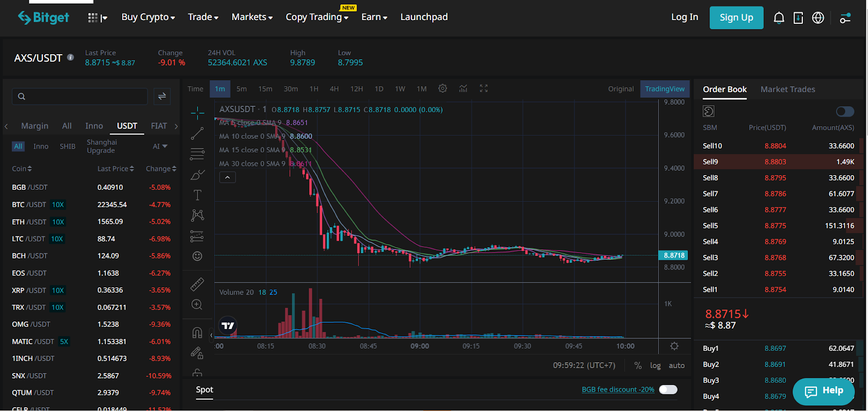This screenshot has width=868, height=411.
Task: Expand chart to fullscreen
Action: point(484,88)
